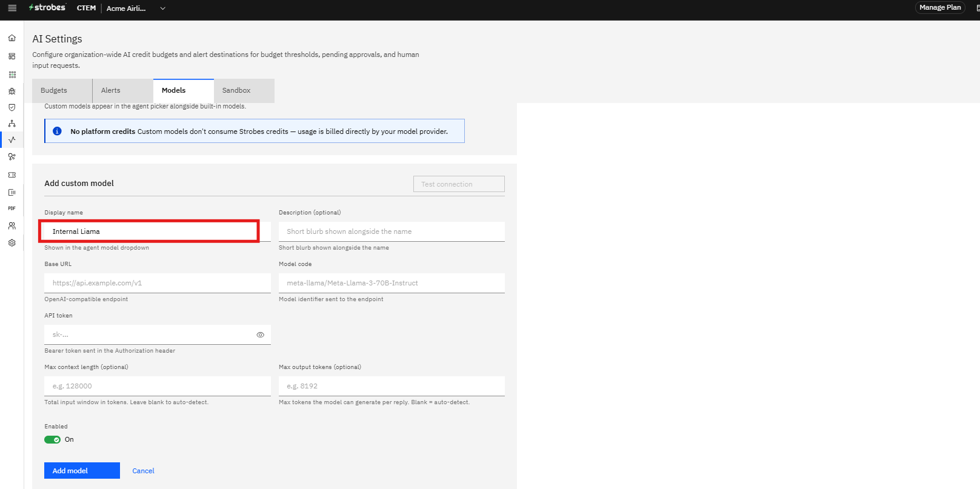Click the Add model button
Viewport: 980px width, 489px height.
(82, 471)
